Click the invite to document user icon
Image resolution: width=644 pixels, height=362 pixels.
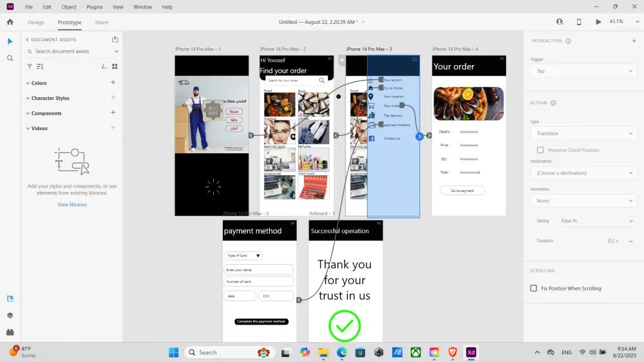tap(560, 22)
